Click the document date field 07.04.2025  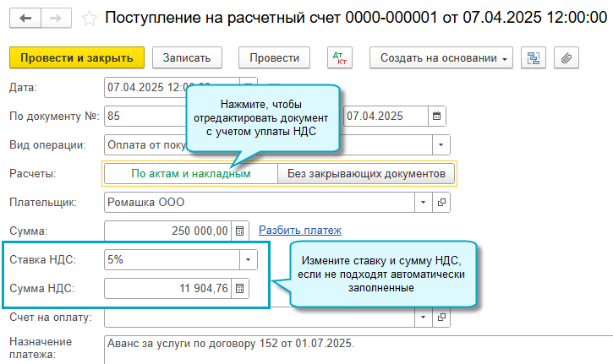point(386,116)
